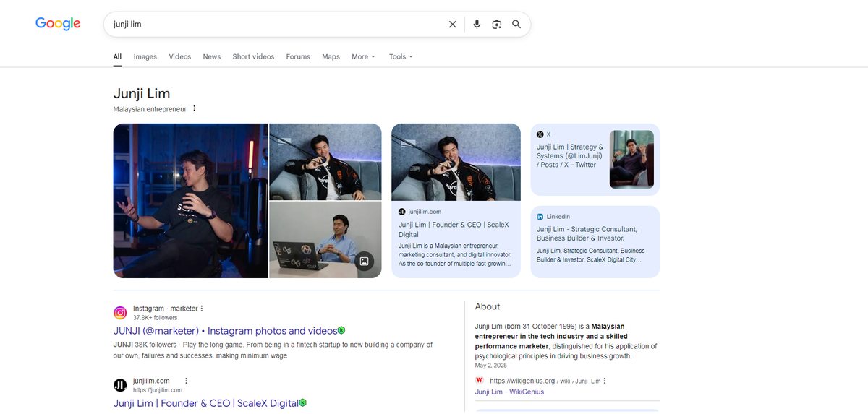Open options menu for Instagram result
This screenshot has width=868, height=414.
202,309
